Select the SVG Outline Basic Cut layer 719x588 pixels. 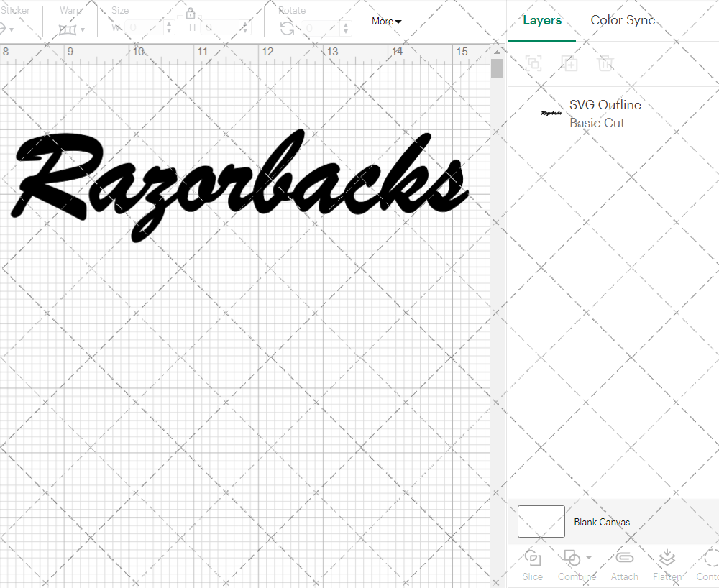[x=605, y=114]
